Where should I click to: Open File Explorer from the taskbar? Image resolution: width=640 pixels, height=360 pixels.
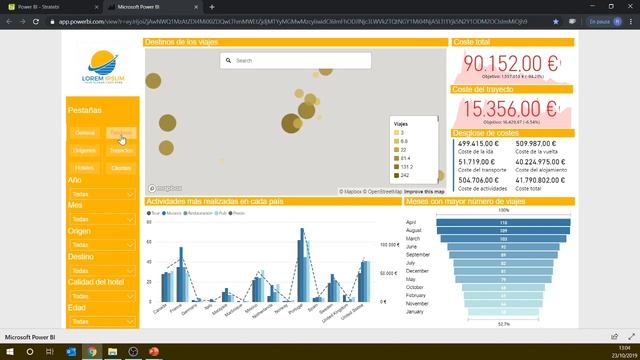coord(113,351)
